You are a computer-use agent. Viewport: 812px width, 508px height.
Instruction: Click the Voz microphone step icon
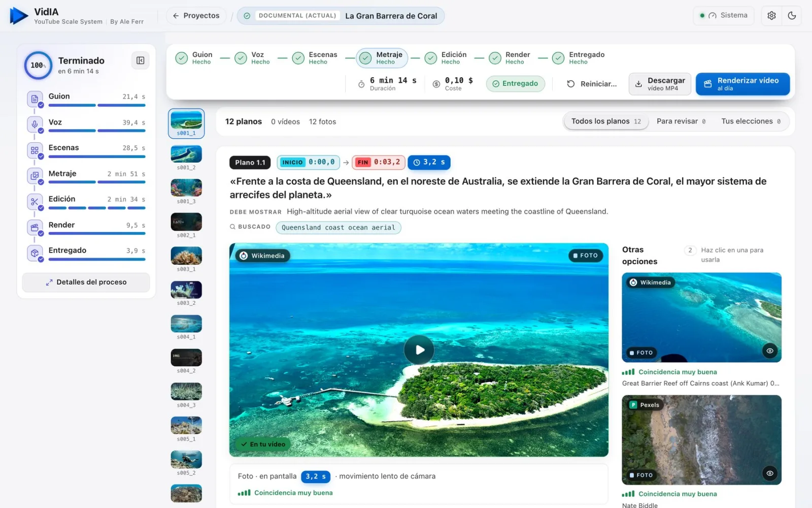click(35, 124)
